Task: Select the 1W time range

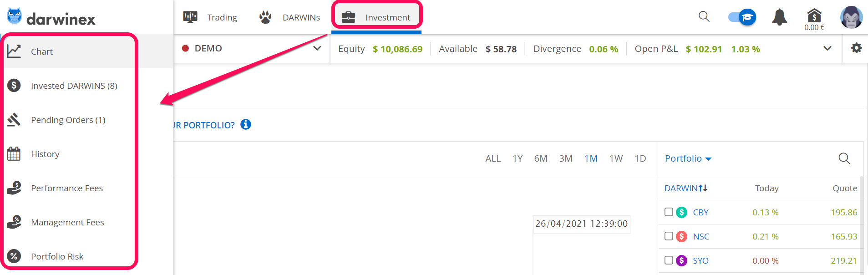Action: tap(616, 158)
